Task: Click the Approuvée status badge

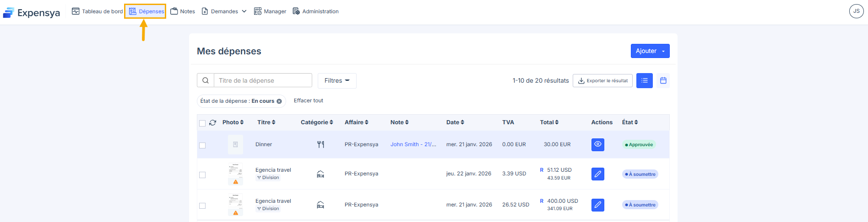Action: (x=639, y=145)
